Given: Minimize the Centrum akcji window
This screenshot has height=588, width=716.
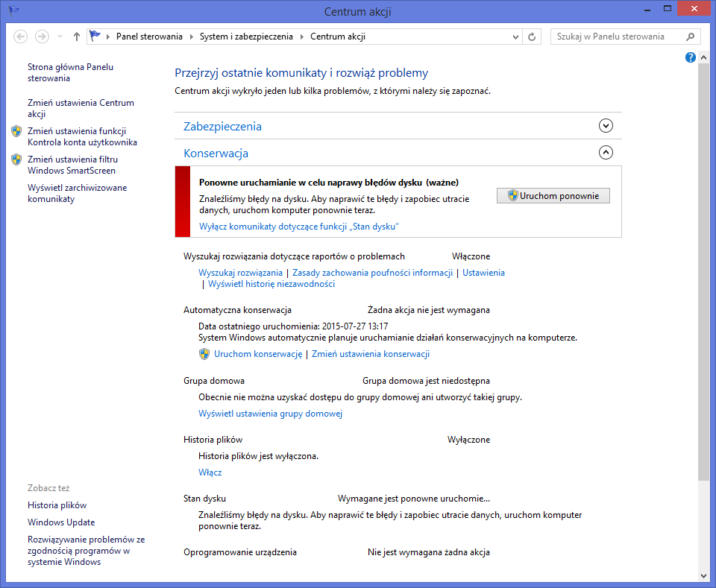Looking at the screenshot, I should [647, 9].
